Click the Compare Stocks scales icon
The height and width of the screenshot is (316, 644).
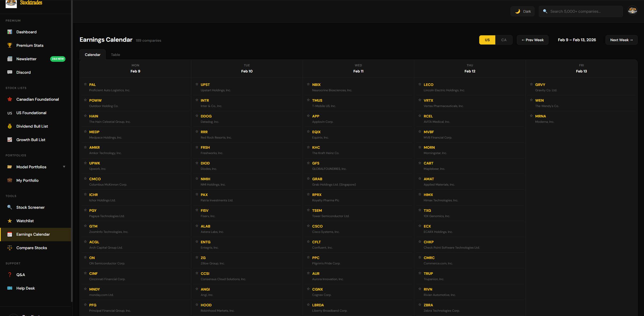10,248
